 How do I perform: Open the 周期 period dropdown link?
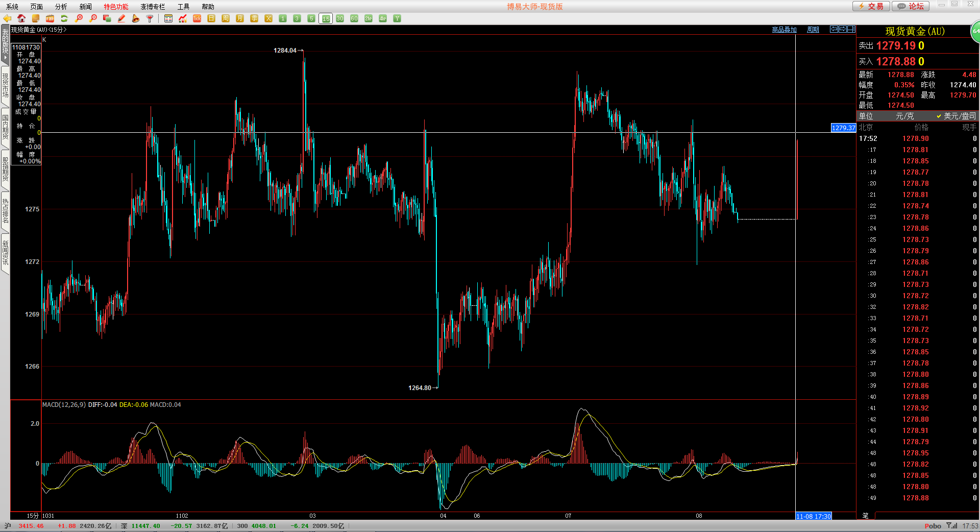pyautogui.click(x=813, y=30)
